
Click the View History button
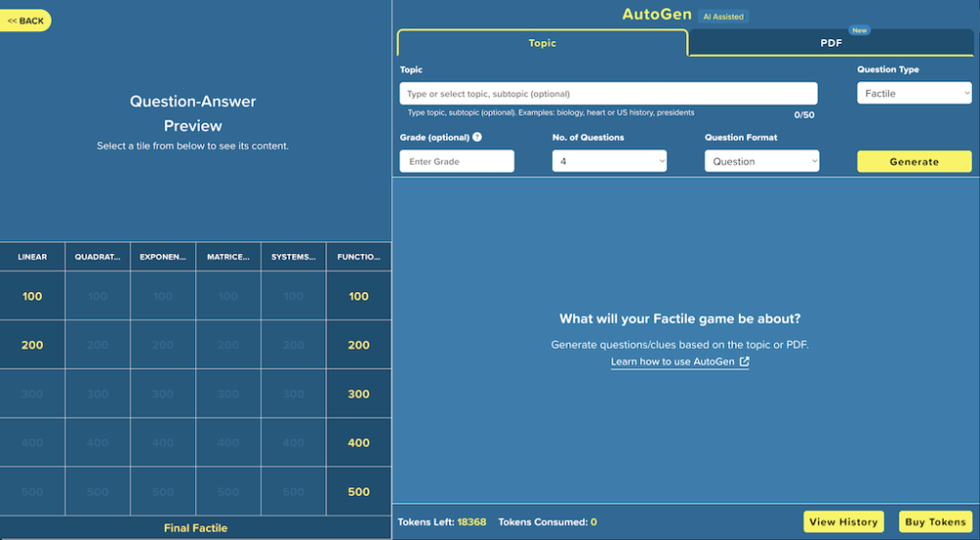coord(844,522)
